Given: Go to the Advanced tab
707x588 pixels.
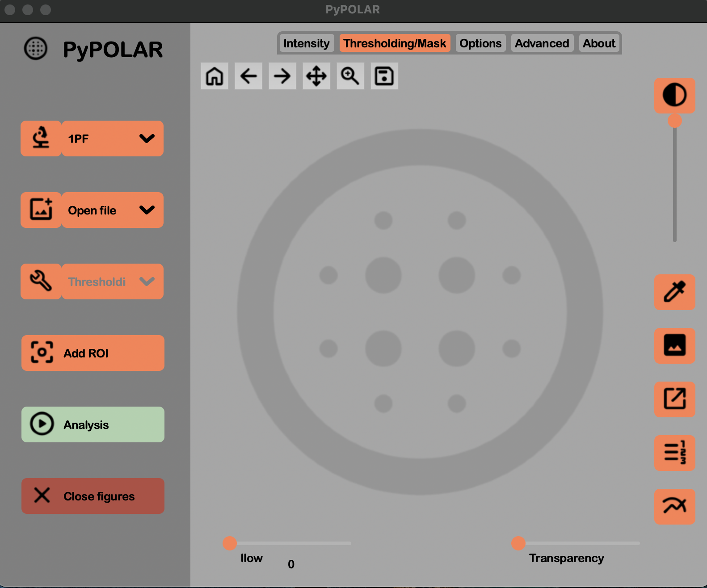Looking at the screenshot, I should click(542, 43).
